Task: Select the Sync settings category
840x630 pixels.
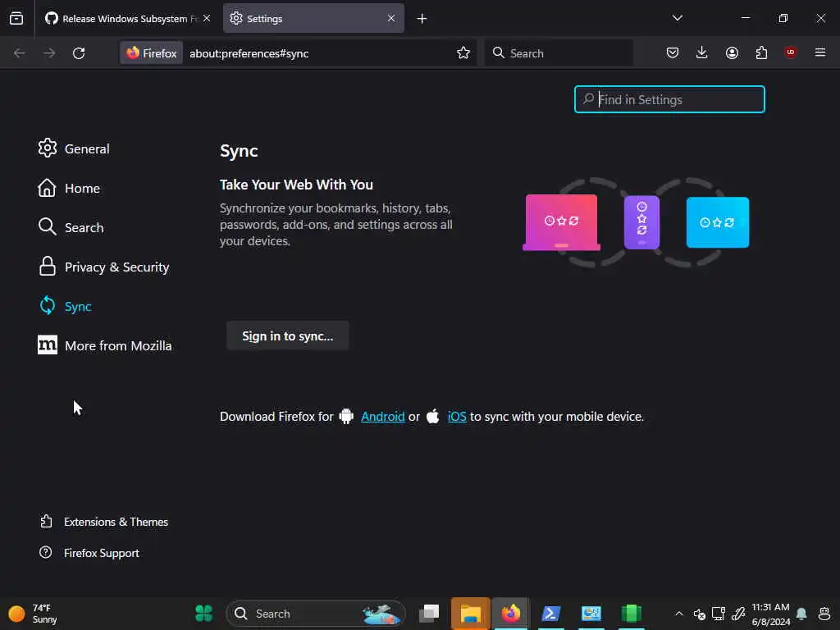Action: click(x=65, y=307)
